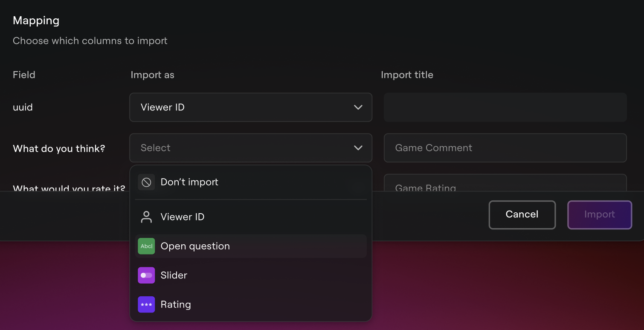Click the purple Import button
Screen dimensions: 644x330
point(599,214)
